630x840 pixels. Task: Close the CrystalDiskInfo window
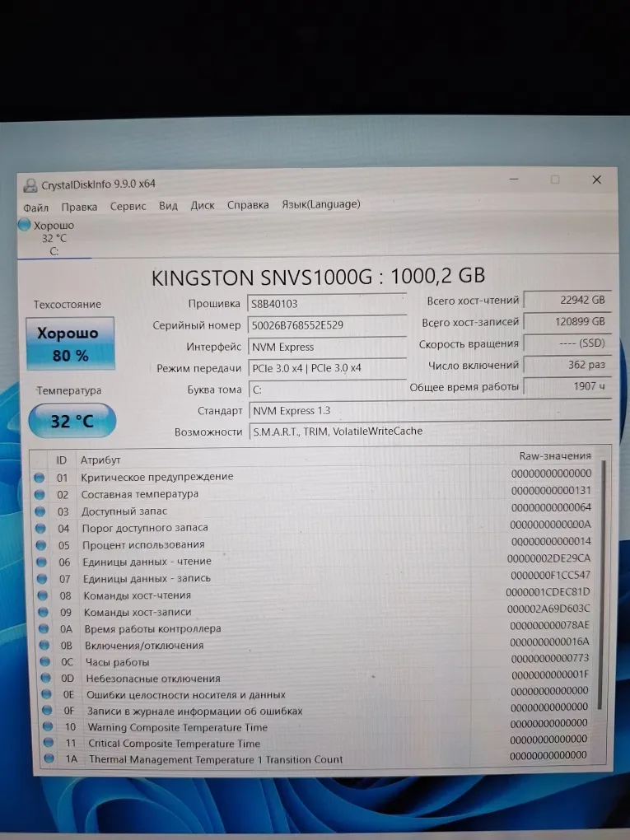click(x=596, y=180)
